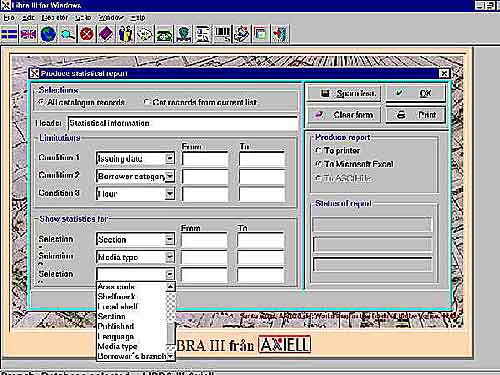Click the Swedish flag toolbar icon
The height and width of the screenshot is (375, 500).
pos(9,34)
